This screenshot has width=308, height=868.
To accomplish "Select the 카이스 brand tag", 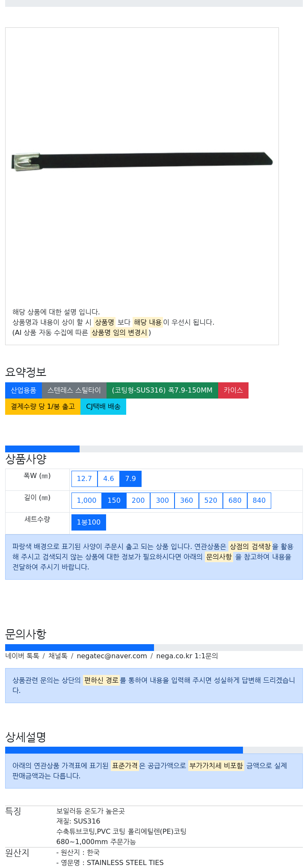I will coord(233,390).
